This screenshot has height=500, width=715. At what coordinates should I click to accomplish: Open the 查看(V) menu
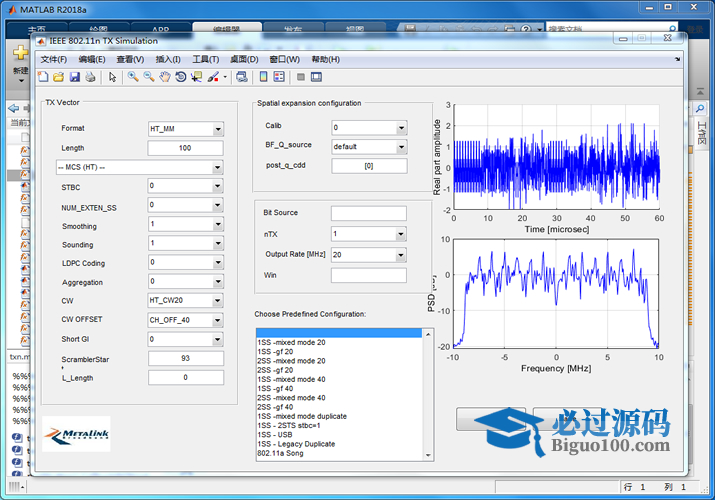[130, 59]
